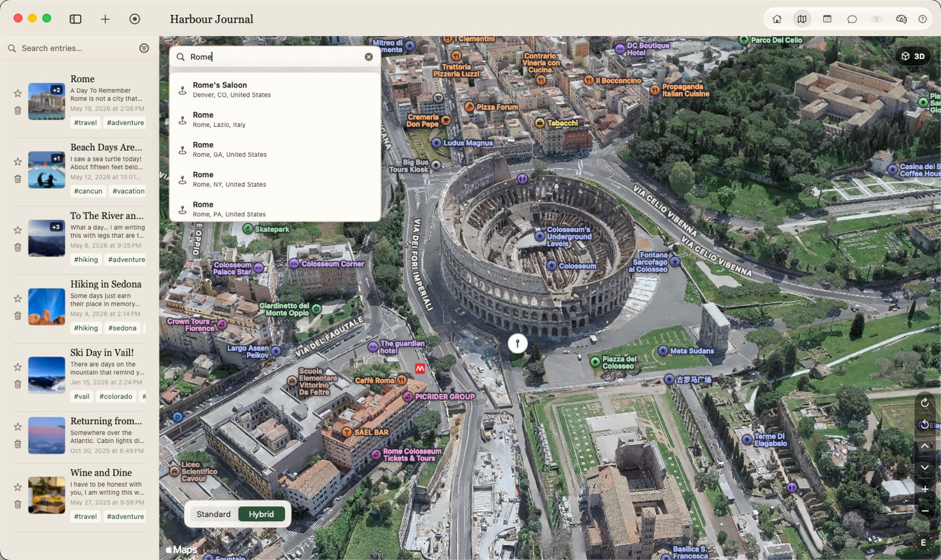
Task: Switch map style to Hybrid
Action: pyautogui.click(x=261, y=514)
